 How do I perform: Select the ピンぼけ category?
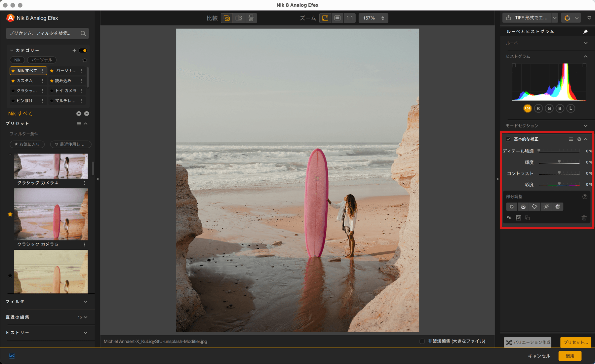(x=24, y=100)
